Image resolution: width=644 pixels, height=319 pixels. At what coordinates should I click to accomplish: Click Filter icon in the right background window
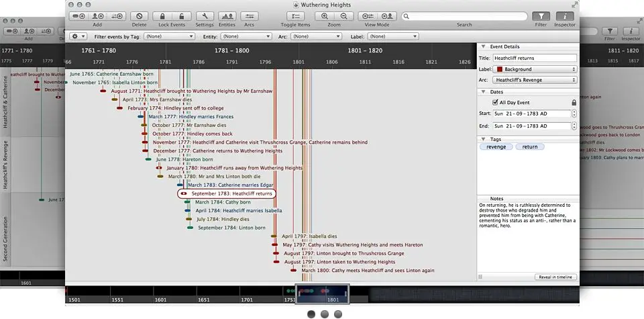pos(610,32)
